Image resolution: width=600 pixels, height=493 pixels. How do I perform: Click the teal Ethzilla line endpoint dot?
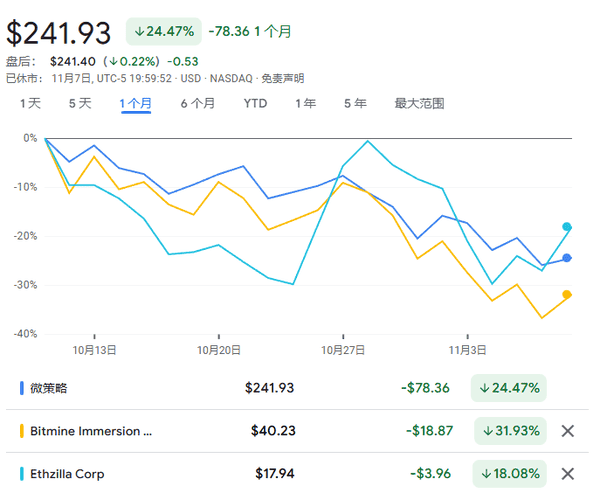tap(567, 227)
